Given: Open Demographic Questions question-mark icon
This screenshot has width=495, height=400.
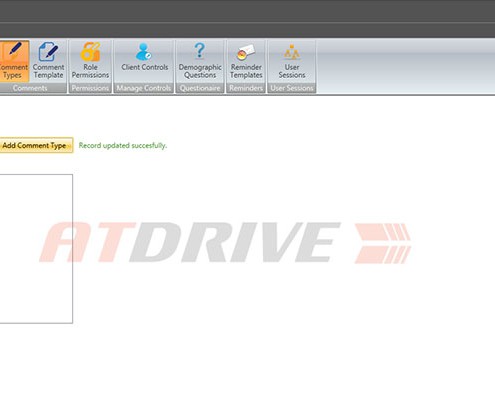Looking at the screenshot, I should pos(200,51).
